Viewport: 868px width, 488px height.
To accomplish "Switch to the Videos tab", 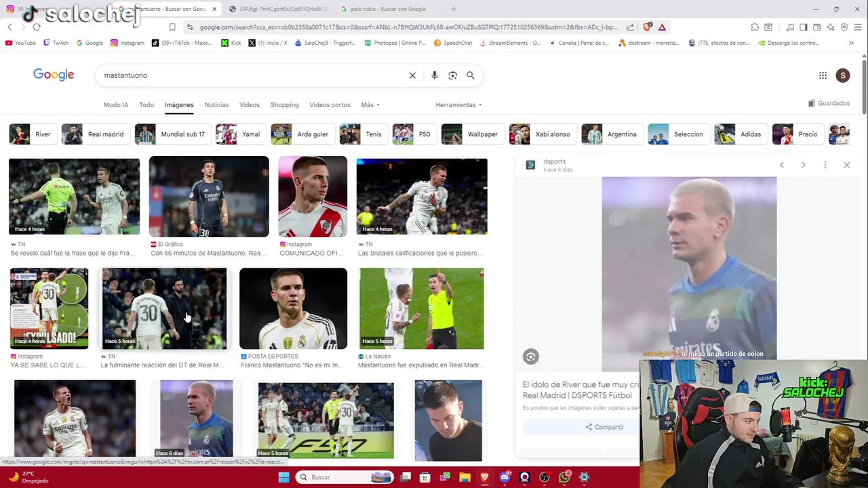I will pyautogui.click(x=250, y=105).
